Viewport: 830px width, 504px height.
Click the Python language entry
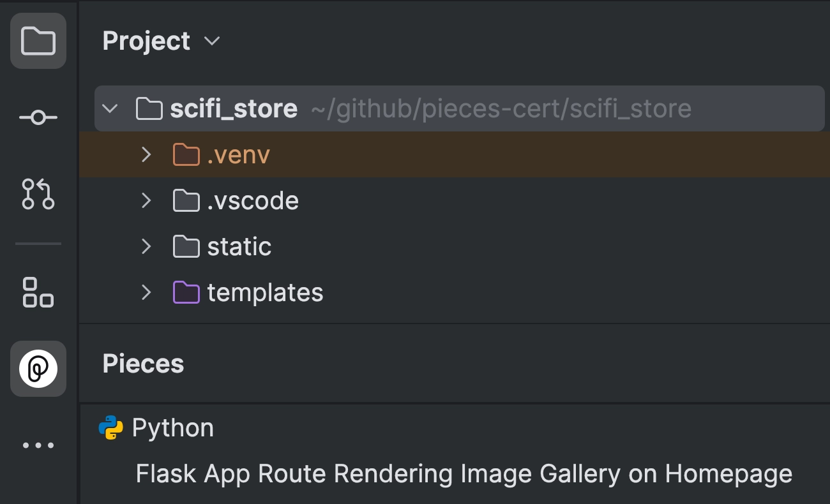click(x=172, y=427)
